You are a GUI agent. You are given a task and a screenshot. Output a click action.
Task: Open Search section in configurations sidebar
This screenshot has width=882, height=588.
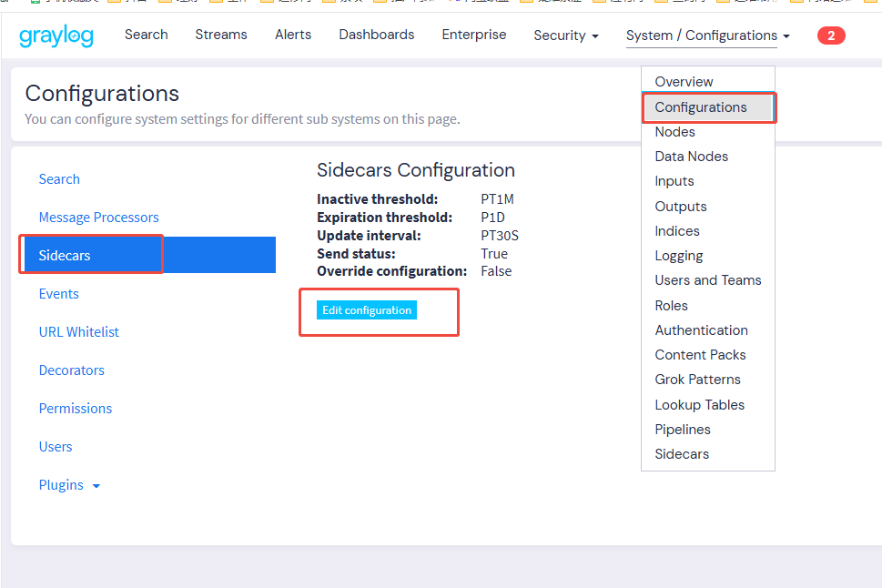point(59,179)
